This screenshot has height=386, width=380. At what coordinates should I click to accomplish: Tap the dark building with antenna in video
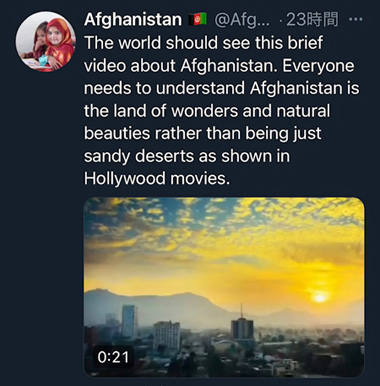click(x=242, y=326)
